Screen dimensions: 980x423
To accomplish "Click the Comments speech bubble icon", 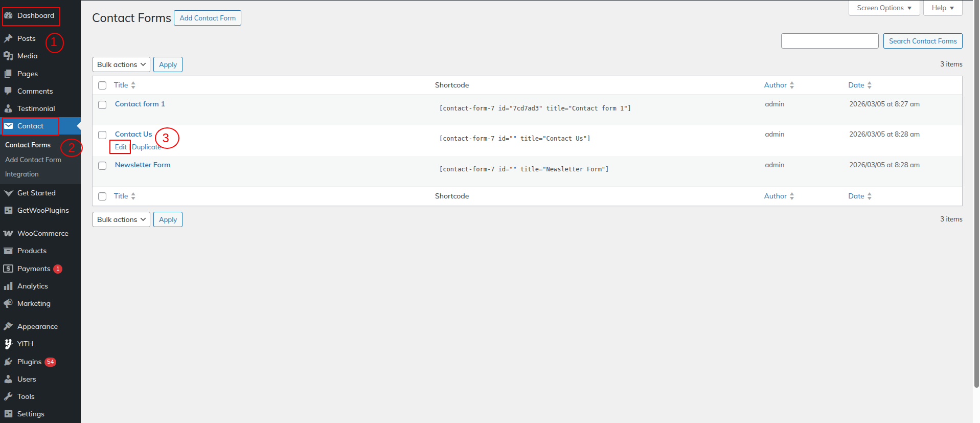I will point(8,91).
